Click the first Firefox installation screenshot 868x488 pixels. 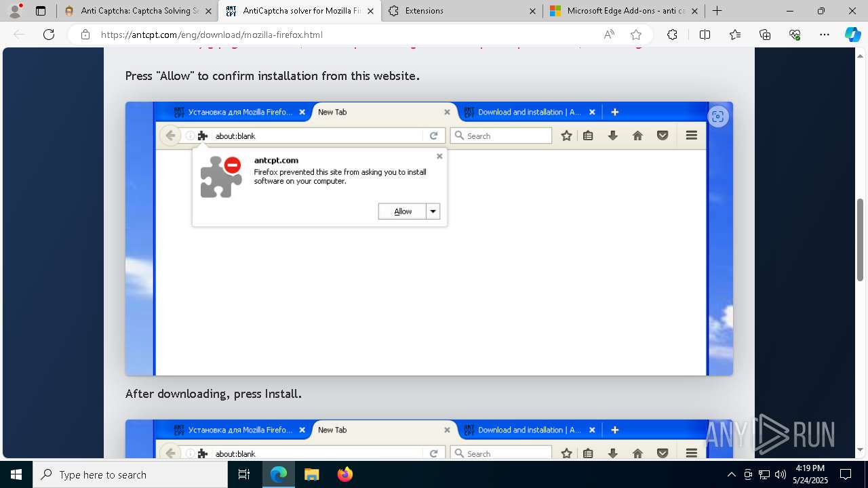429,239
